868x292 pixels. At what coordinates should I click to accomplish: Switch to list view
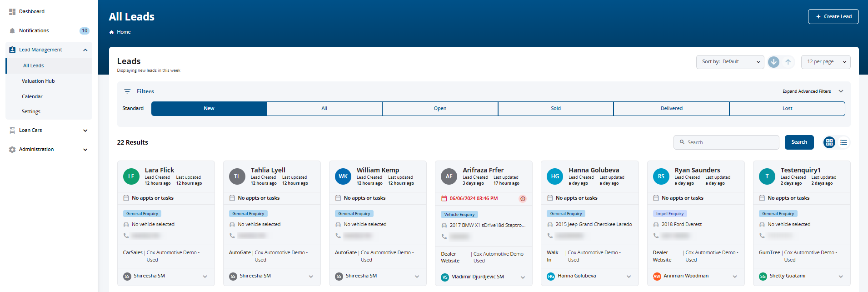(843, 142)
